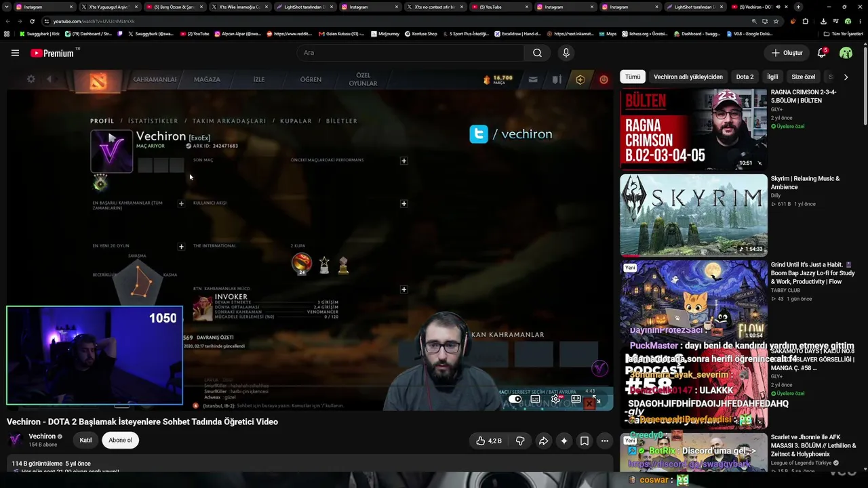Close the "(5) YouTube" browser tab

tap(526, 7)
